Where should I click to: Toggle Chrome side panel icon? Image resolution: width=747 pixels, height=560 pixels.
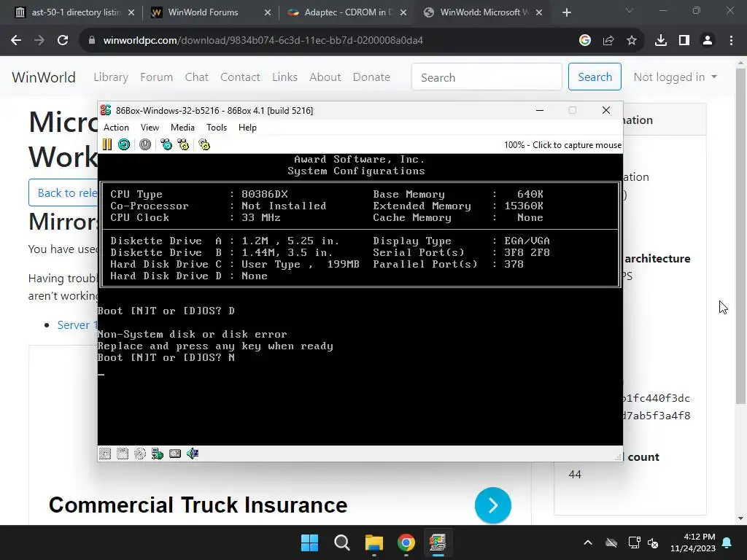coord(684,41)
